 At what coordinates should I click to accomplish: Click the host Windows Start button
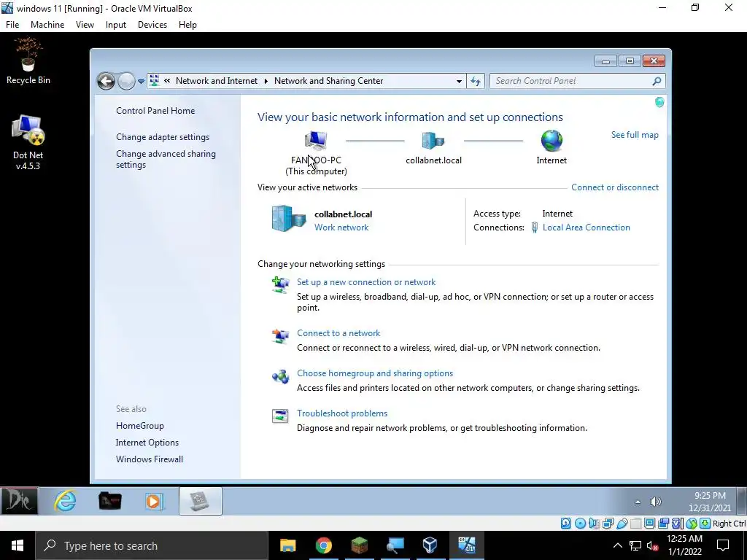pyautogui.click(x=18, y=545)
